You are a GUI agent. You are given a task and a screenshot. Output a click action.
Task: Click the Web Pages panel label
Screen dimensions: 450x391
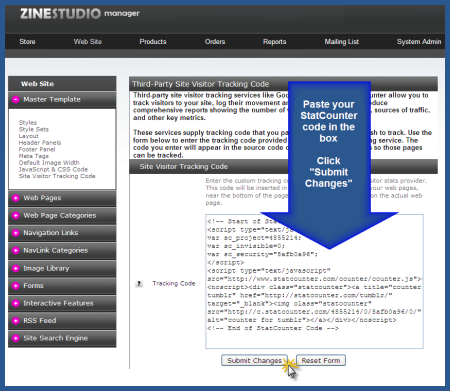[x=42, y=198]
